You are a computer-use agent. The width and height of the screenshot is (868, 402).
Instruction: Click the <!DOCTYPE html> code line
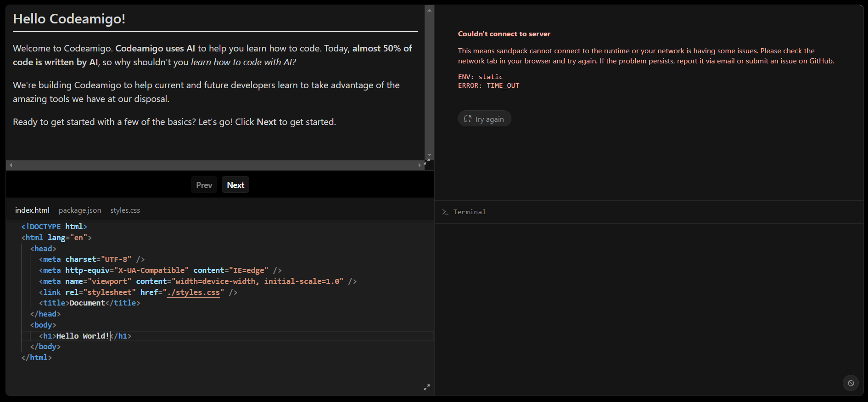click(x=54, y=226)
